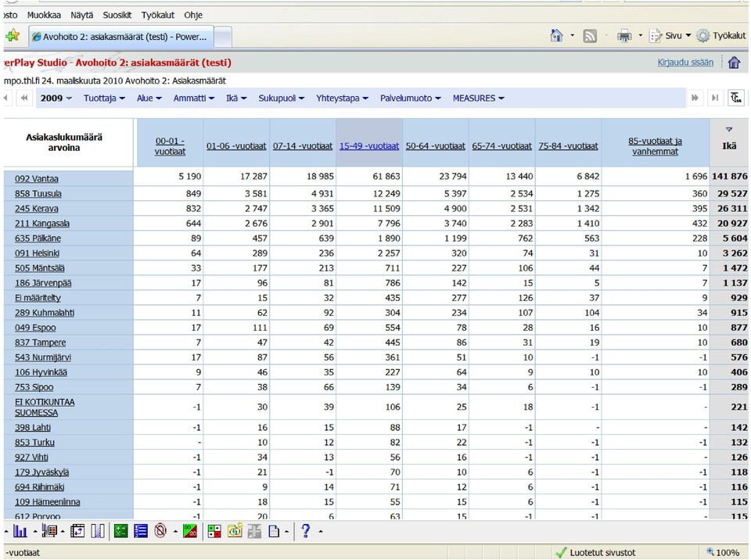Click the 179 Jyväskylä row link
The width and height of the screenshot is (751, 560).
click(41, 472)
